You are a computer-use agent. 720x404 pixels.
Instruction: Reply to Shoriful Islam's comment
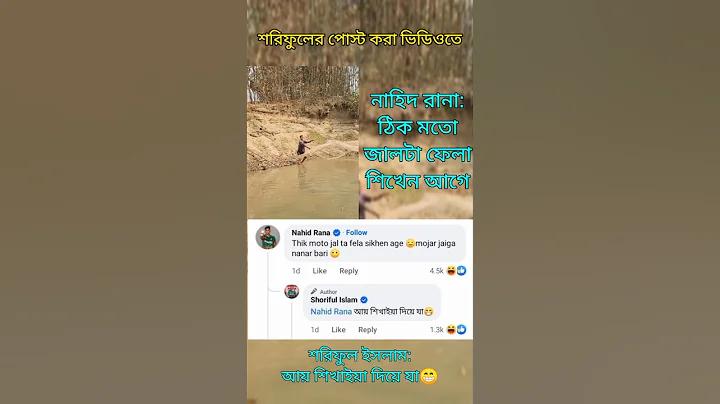click(x=367, y=330)
